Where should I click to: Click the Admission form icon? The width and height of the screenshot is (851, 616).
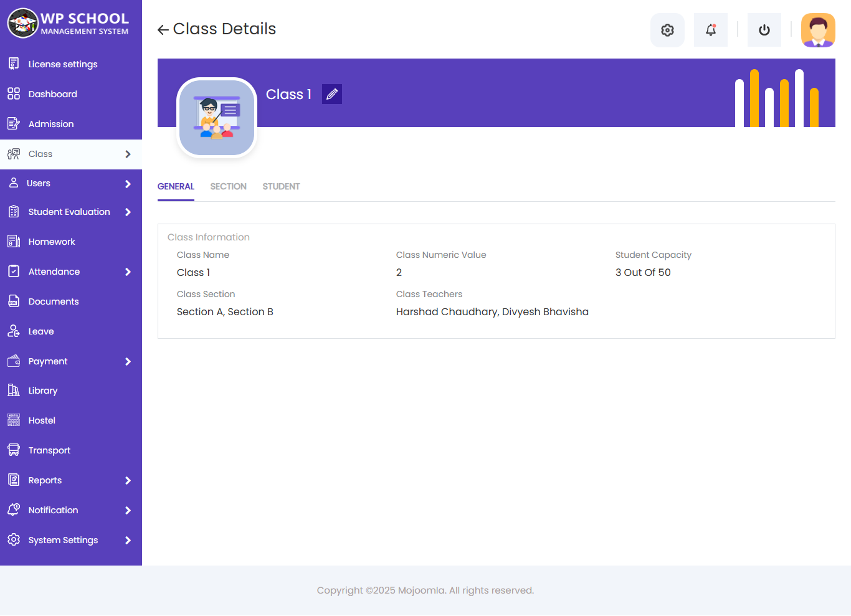(x=14, y=123)
